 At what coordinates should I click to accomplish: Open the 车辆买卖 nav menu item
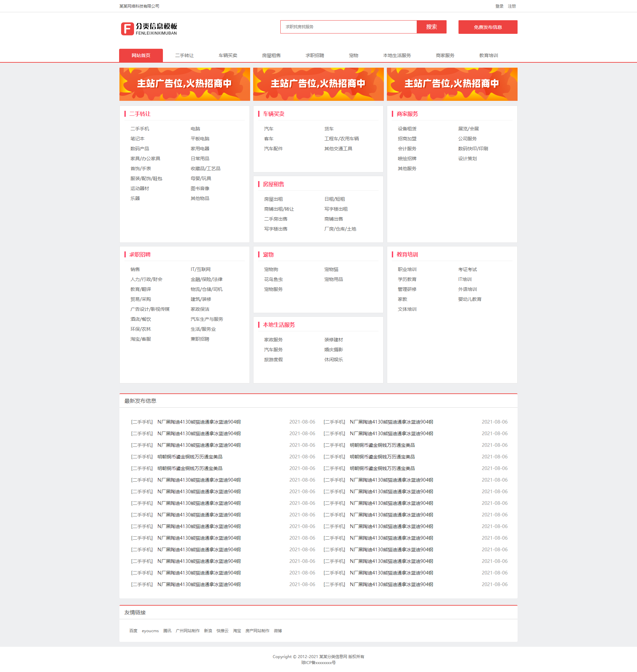[x=228, y=55]
